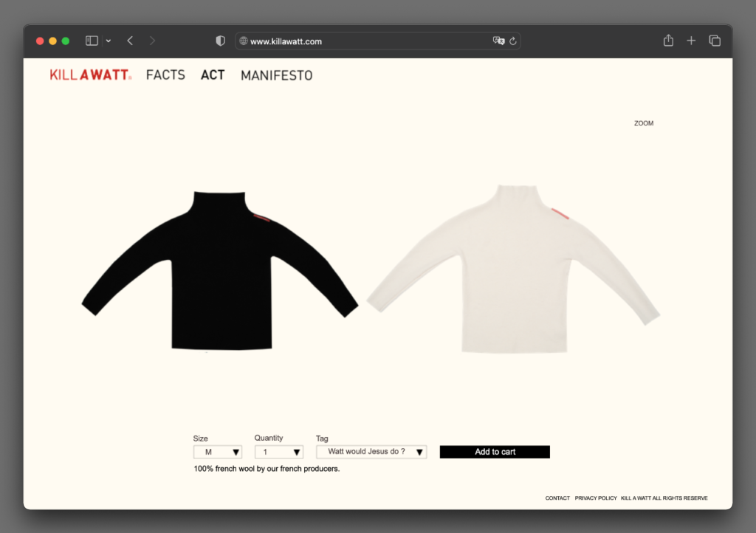Expand the Tag dropdown selector
The height and width of the screenshot is (533, 756).
371,452
